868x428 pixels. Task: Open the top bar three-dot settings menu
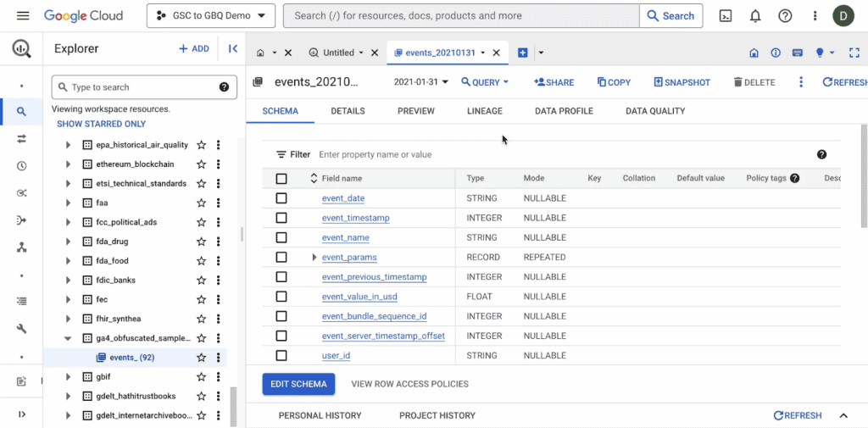(815, 16)
